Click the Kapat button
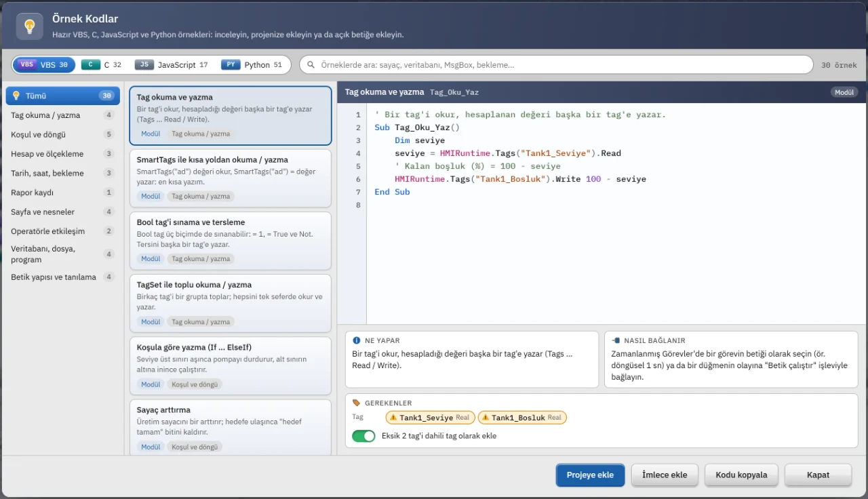 pos(818,475)
